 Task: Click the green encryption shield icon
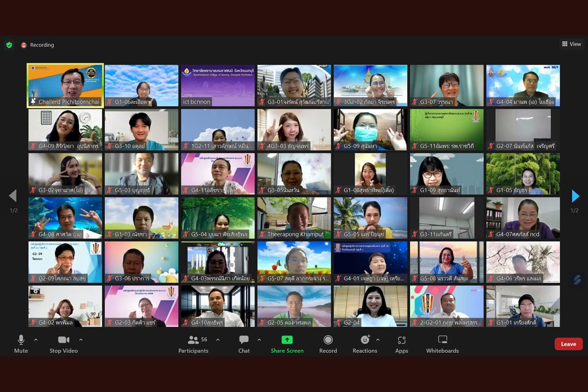point(9,45)
